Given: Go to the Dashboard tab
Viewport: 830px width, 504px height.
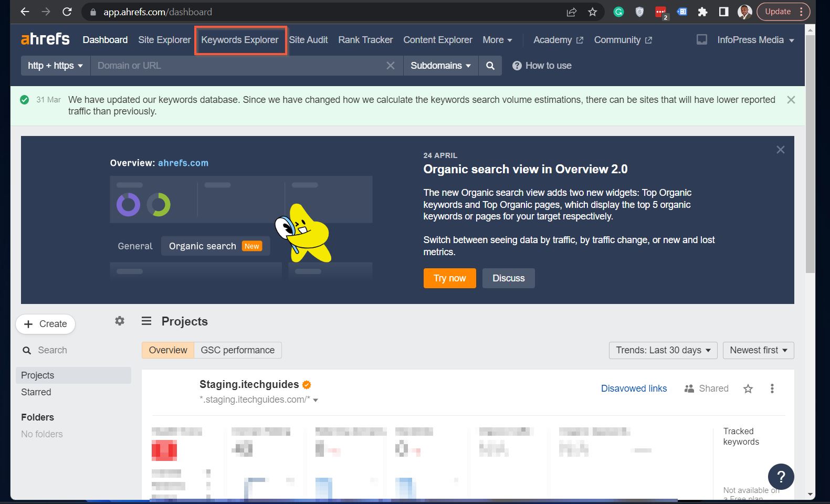Looking at the screenshot, I should (105, 40).
